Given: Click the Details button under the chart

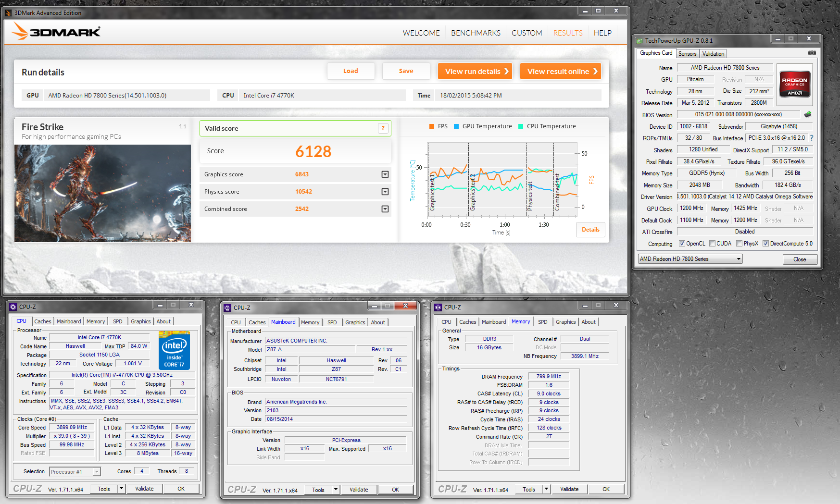Looking at the screenshot, I should click(590, 230).
